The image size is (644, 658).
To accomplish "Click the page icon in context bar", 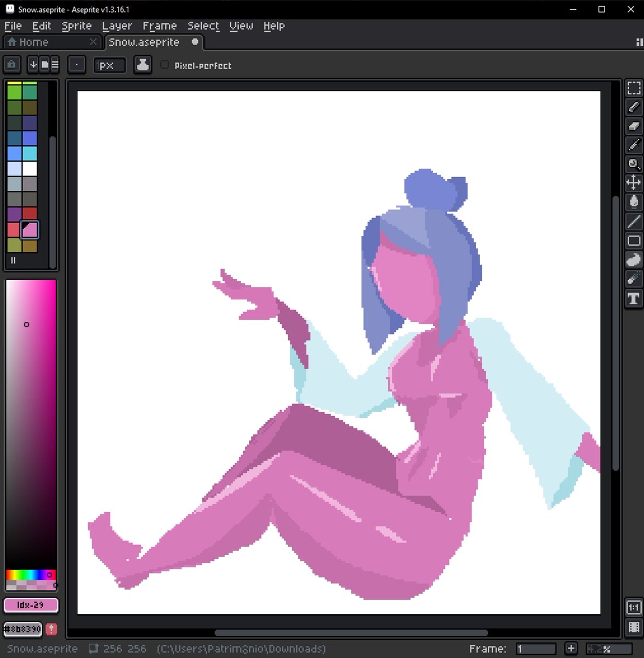I will click(44, 65).
